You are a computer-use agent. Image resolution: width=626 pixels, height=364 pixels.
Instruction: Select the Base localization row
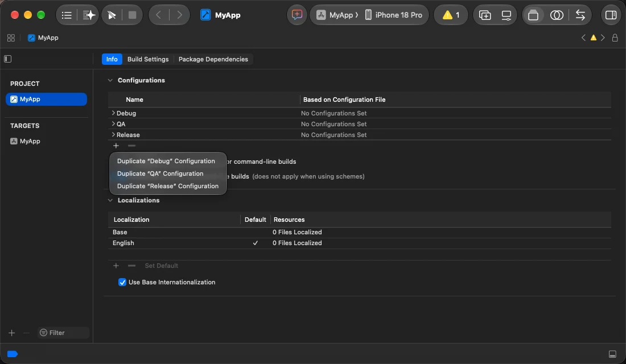[x=359, y=232]
